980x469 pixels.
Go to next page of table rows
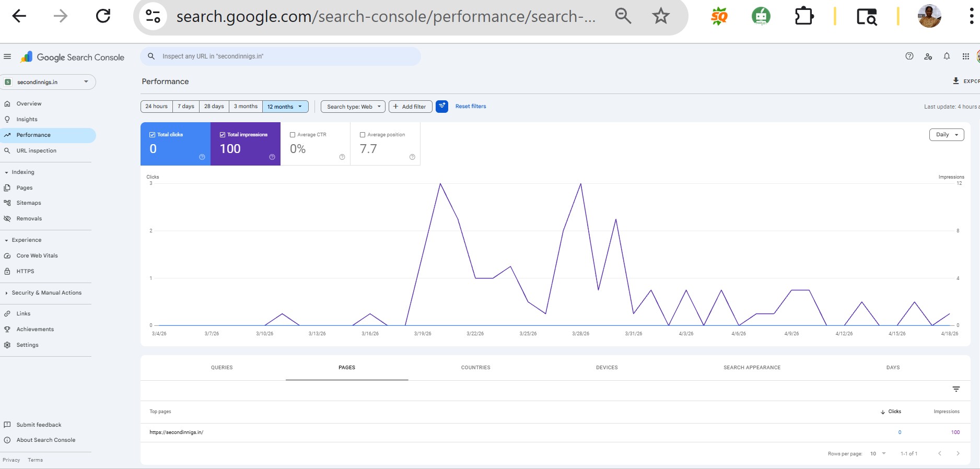click(x=958, y=453)
